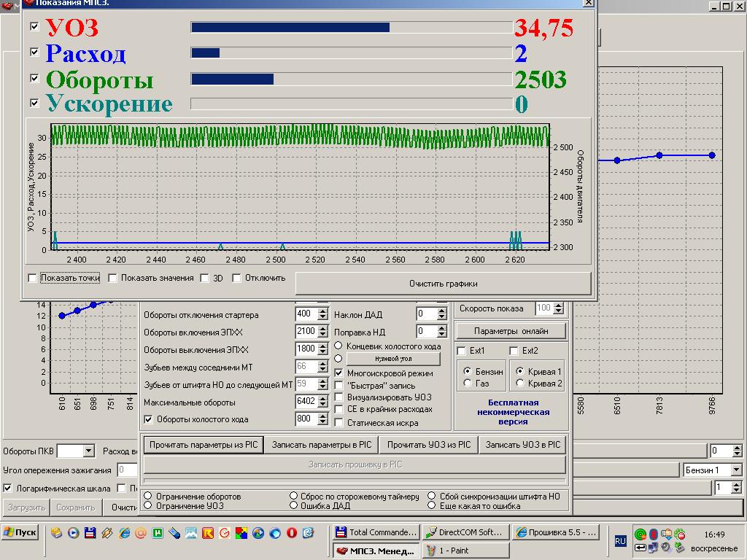747x560 pixels.
Task: Toggle Многоискровой режим checkbox
Action: [338, 373]
